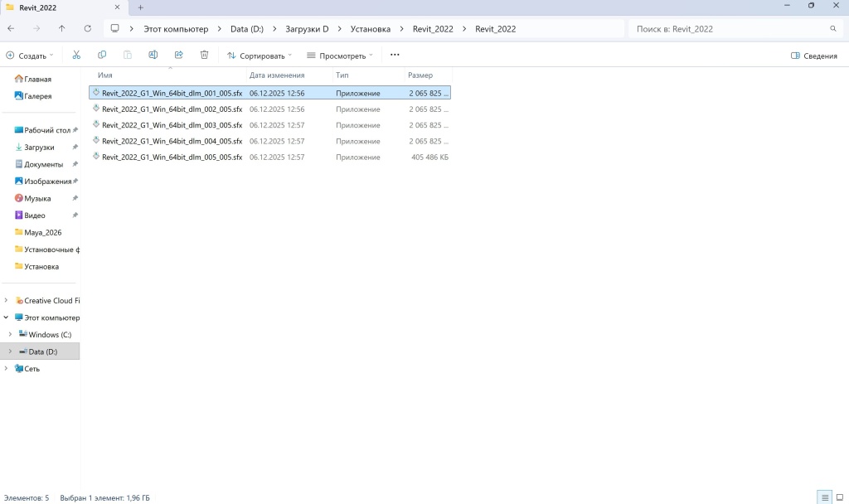This screenshot has height=504, width=849.
Task: Expand the Сеть tree node
Action: tap(6, 369)
